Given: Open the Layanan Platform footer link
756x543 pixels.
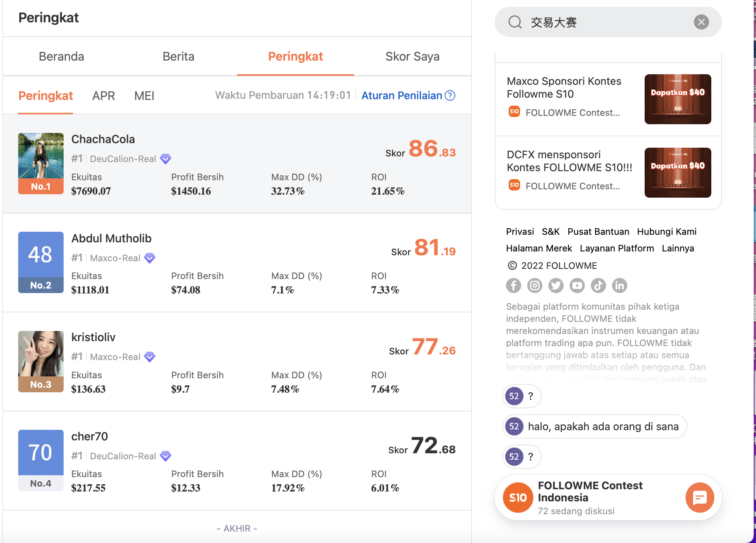Looking at the screenshot, I should click(617, 248).
